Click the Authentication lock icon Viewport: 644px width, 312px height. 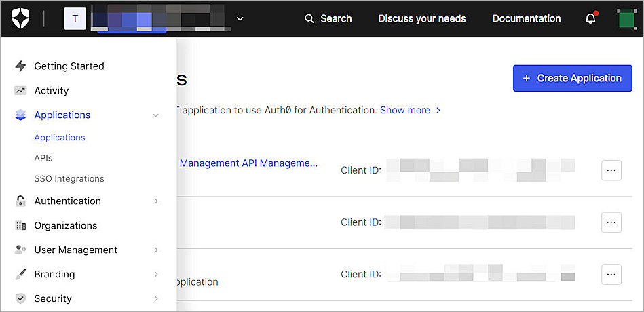click(x=20, y=201)
